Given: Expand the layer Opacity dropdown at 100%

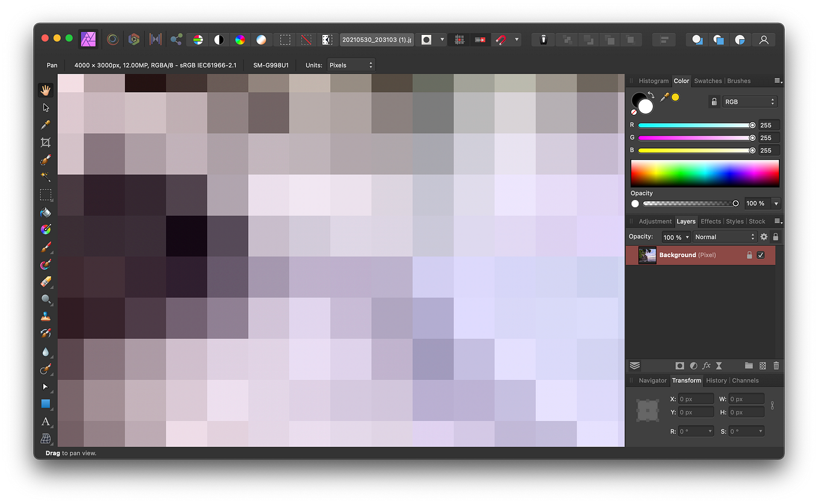Looking at the screenshot, I should [676, 237].
